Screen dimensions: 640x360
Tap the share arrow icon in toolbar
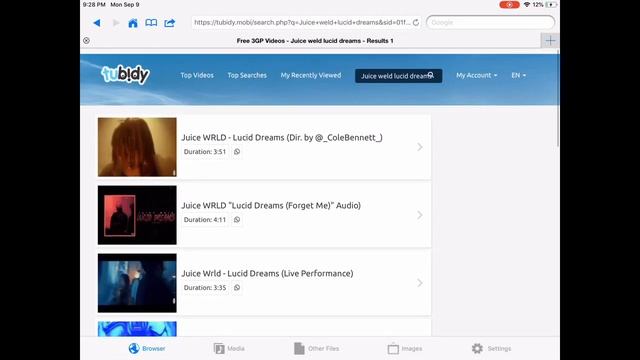(x=170, y=23)
